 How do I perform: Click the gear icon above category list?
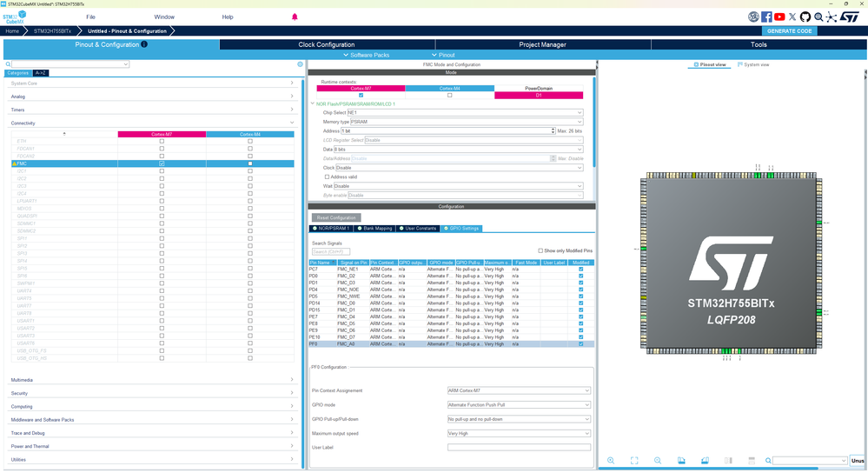coord(300,64)
